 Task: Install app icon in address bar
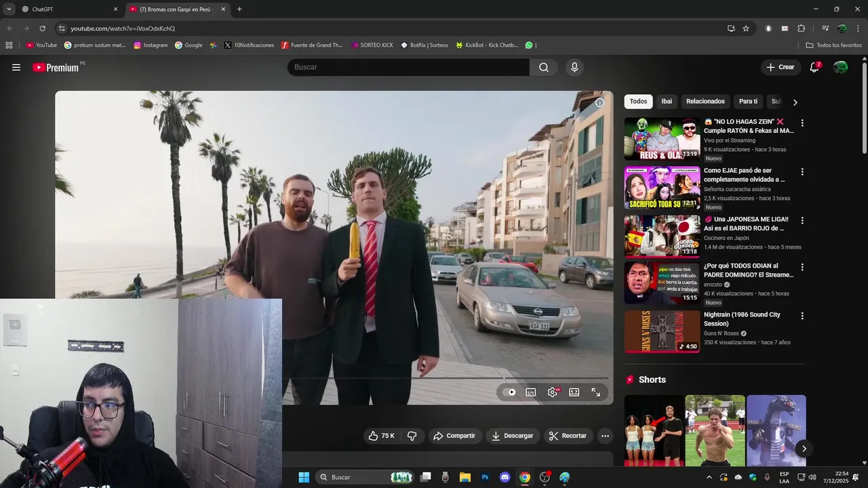coord(731,28)
